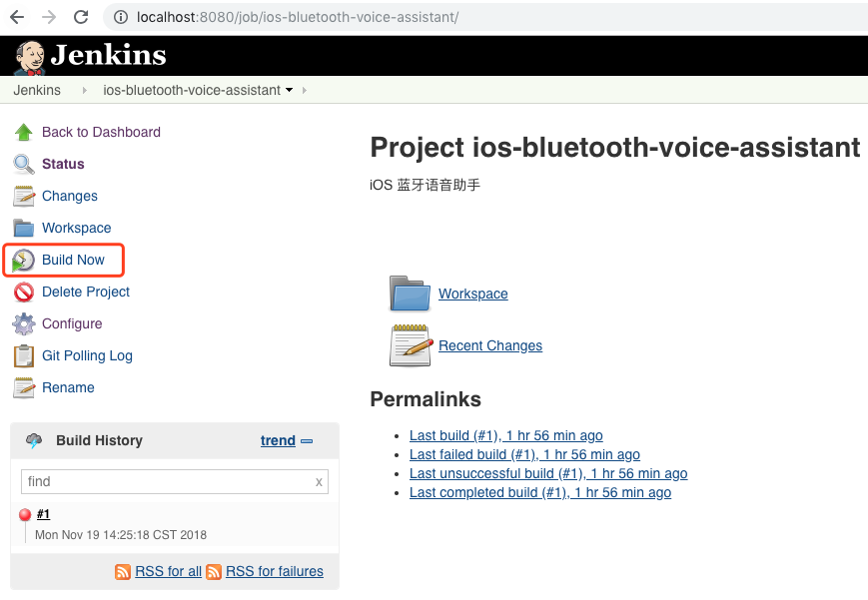
Task: Open build #1 link in history
Action: click(43, 514)
